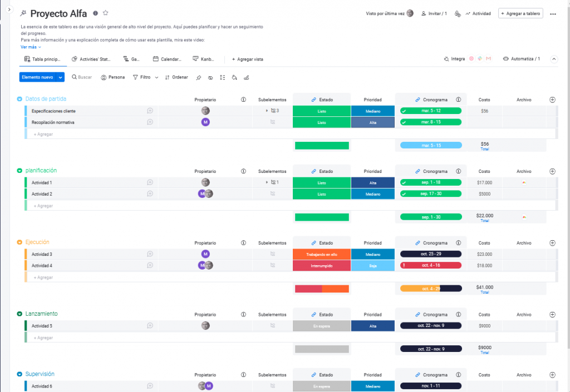Screen dimensions: 570x392
Task: Click the Ver más link
Action: pyautogui.click(x=31, y=47)
